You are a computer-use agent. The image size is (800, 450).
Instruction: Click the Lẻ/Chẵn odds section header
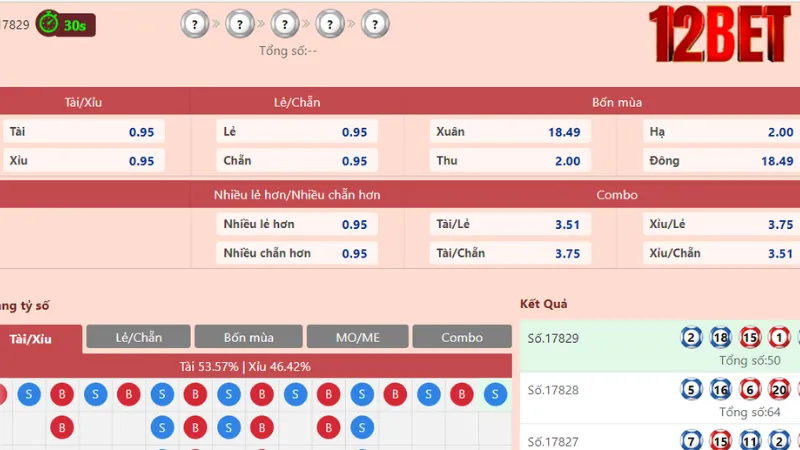(297, 102)
